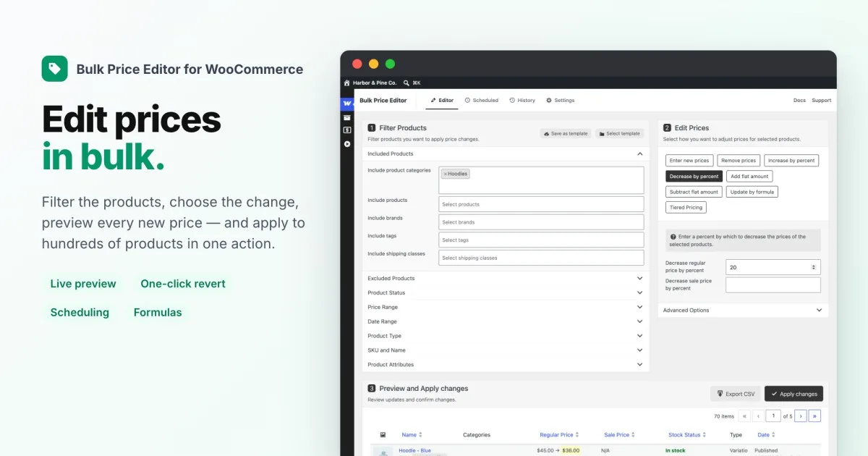Sort the table by Sale Price

619,435
